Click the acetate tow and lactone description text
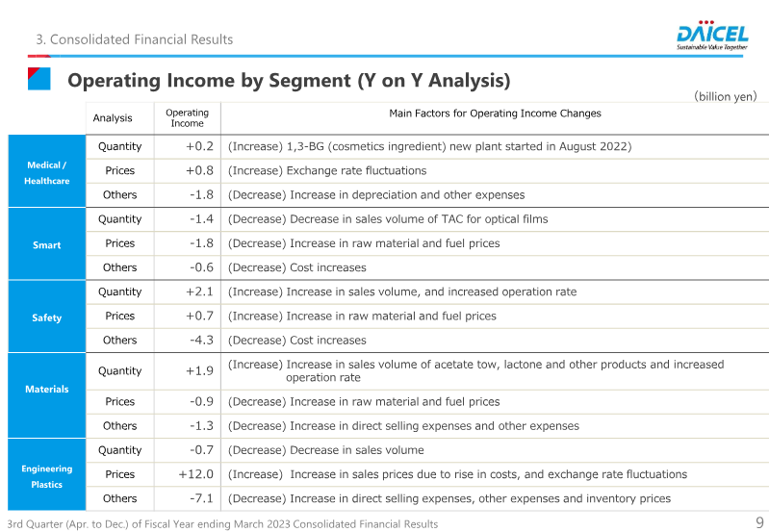 click(475, 370)
